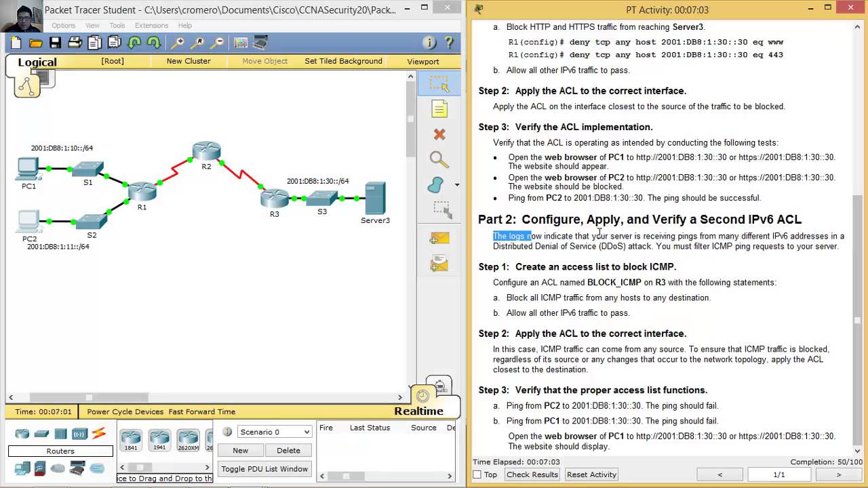Choose the Inspect magnifier tool

coord(439,159)
